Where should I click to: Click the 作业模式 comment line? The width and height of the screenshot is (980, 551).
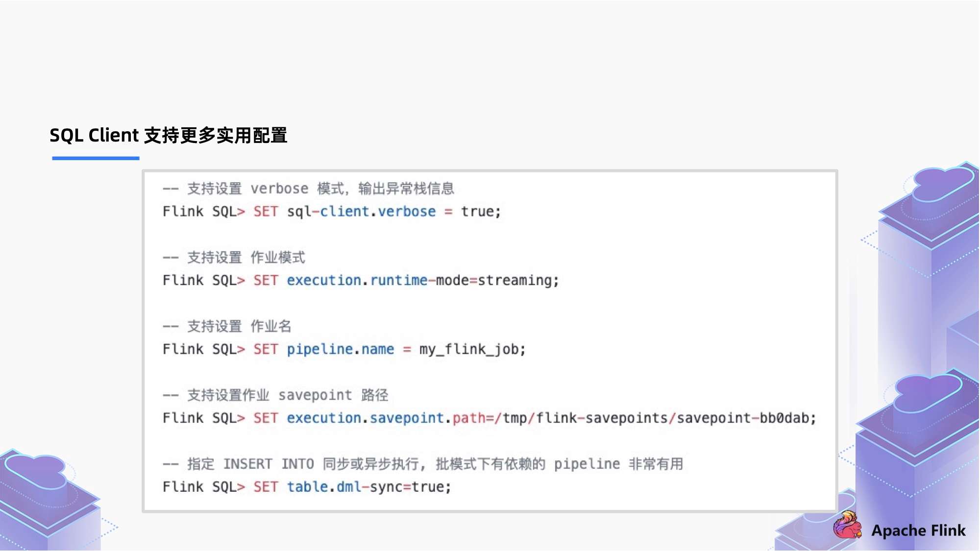234,258
